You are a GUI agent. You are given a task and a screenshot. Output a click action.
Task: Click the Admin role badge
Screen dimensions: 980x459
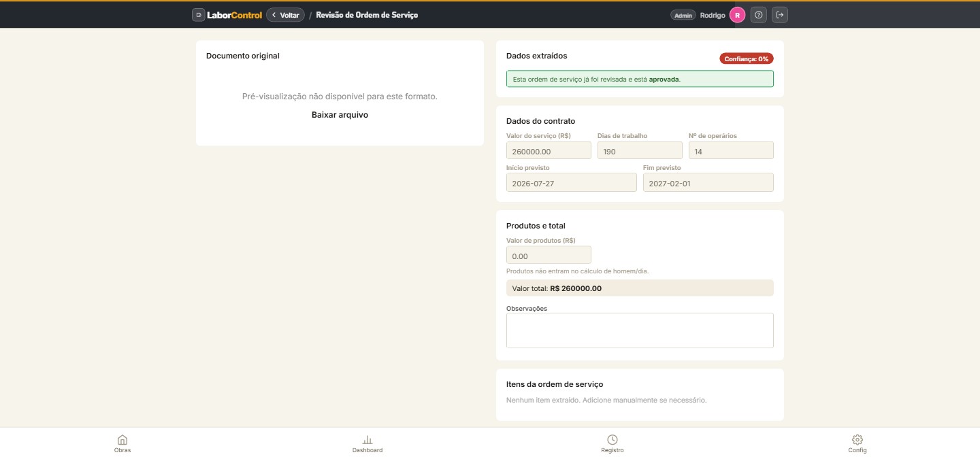(683, 15)
